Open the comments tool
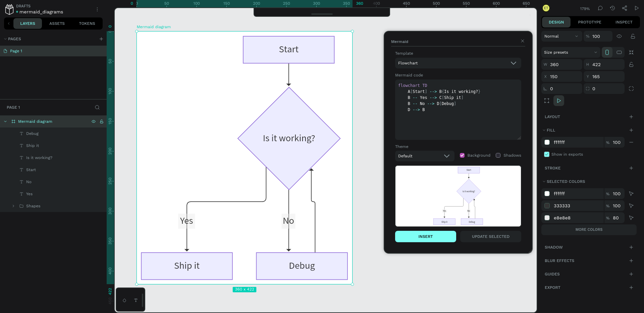Viewport: 644px width, 313px height. 600,8
